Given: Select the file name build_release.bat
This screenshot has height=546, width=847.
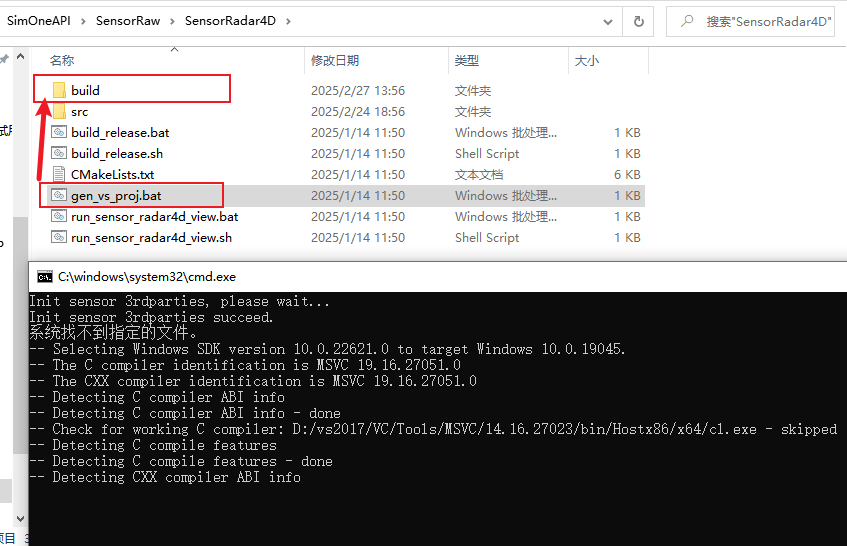Looking at the screenshot, I should (x=120, y=133).
